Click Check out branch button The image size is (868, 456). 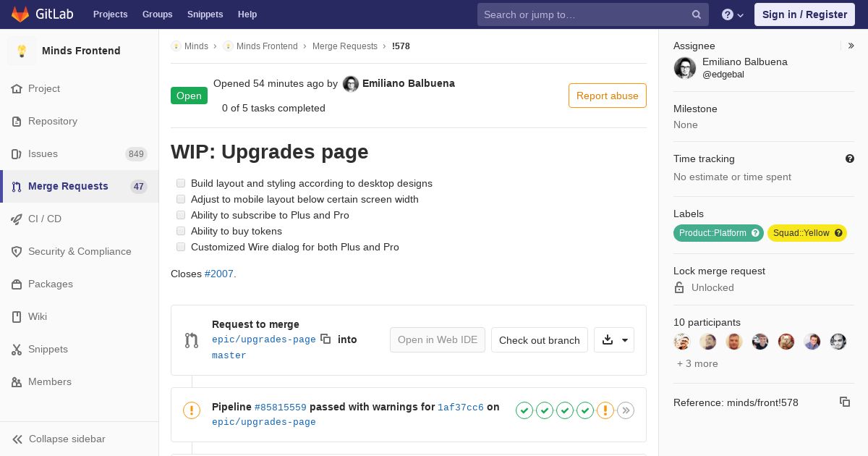pos(540,339)
